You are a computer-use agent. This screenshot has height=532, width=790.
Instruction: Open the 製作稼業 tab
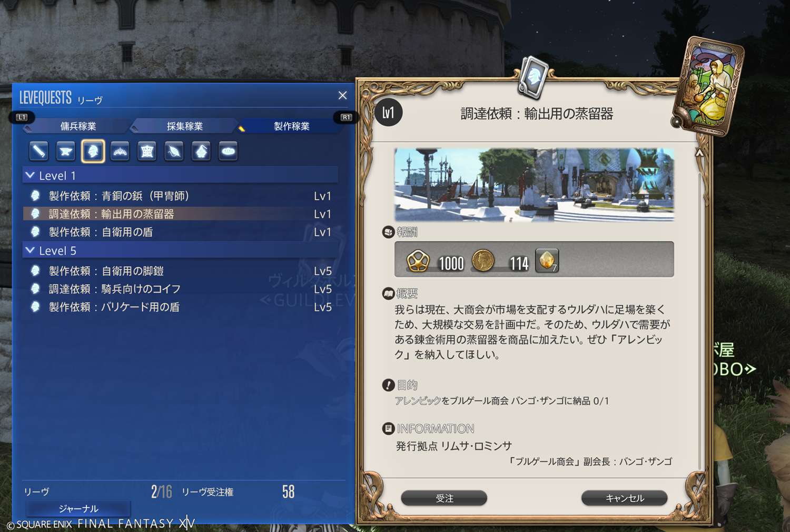coord(291,126)
